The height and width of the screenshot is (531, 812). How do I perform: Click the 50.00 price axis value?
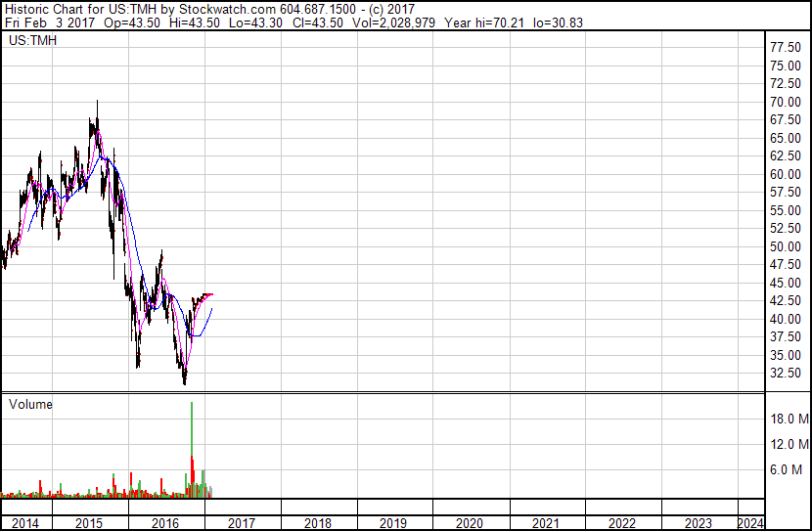(x=786, y=246)
